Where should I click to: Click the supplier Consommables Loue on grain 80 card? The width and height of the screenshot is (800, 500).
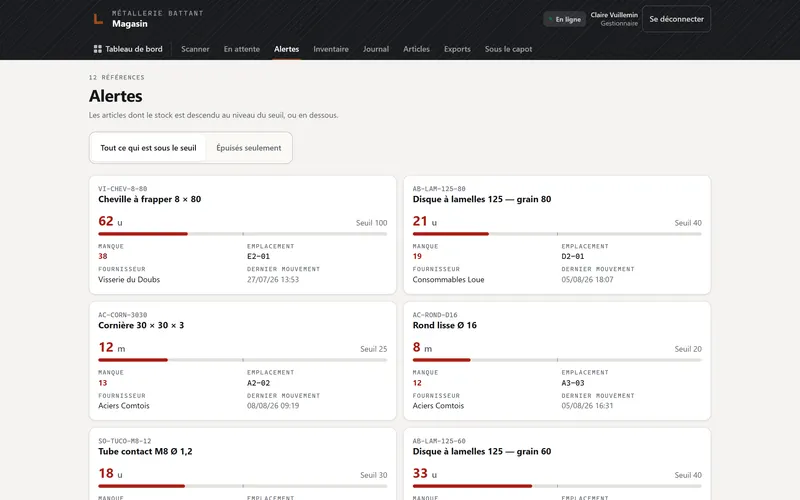[448, 280]
